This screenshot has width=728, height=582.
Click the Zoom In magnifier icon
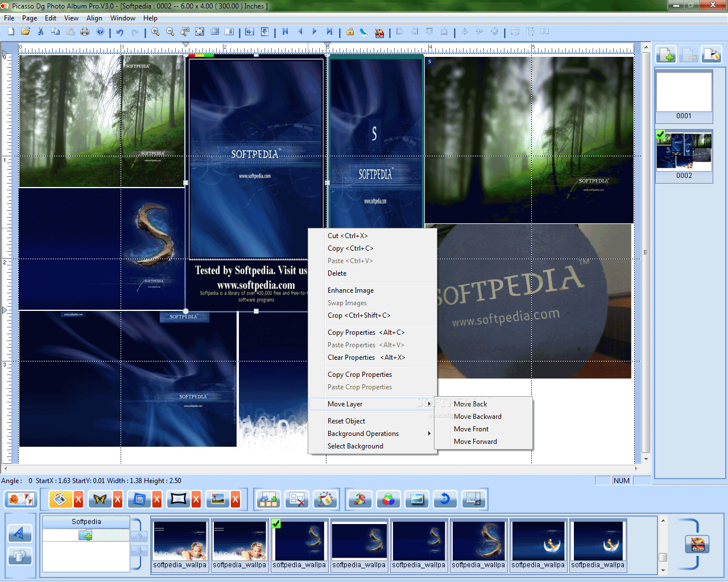pos(155,32)
